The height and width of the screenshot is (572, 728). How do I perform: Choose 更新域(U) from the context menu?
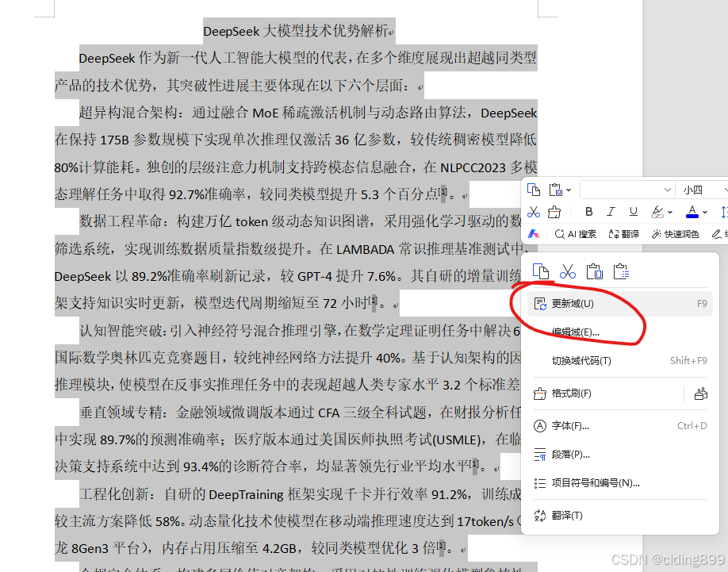coord(620,304)
